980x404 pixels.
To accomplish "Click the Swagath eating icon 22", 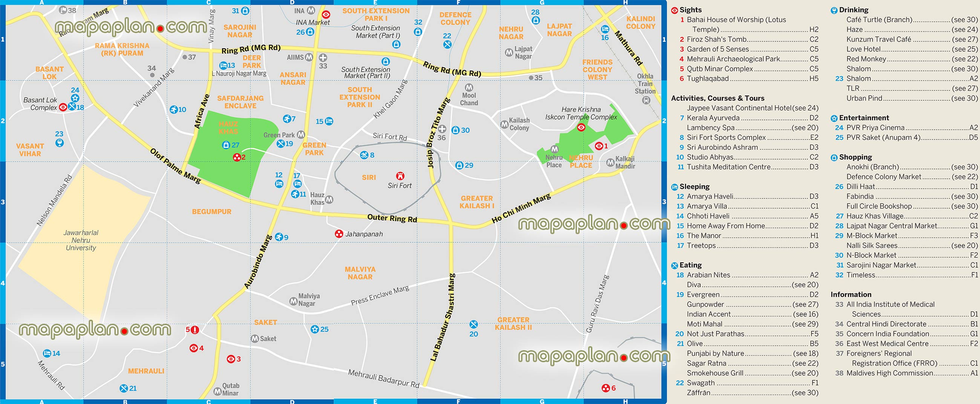I will [x=447, y=44].
